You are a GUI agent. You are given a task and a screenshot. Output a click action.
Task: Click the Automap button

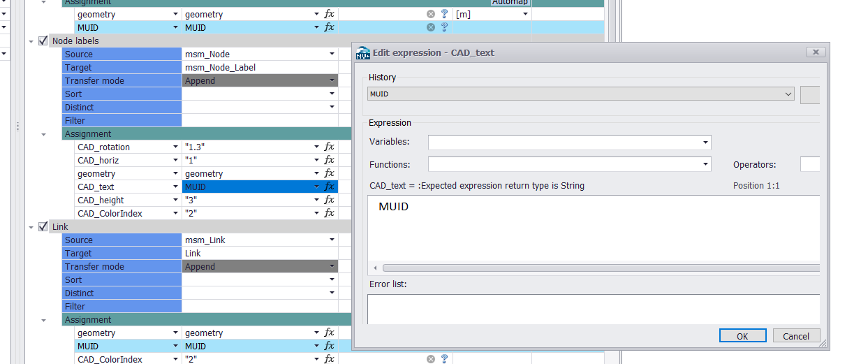point(510,3)
